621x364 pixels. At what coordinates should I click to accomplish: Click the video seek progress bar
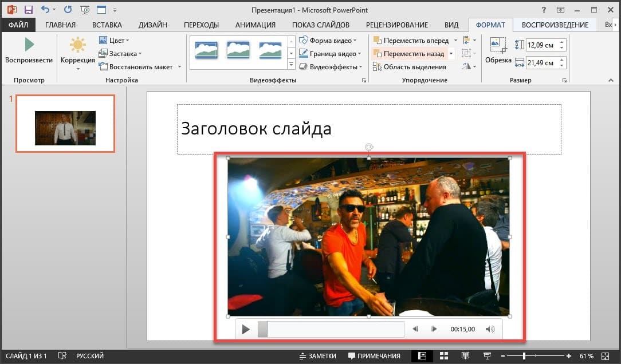pos(331,329)
